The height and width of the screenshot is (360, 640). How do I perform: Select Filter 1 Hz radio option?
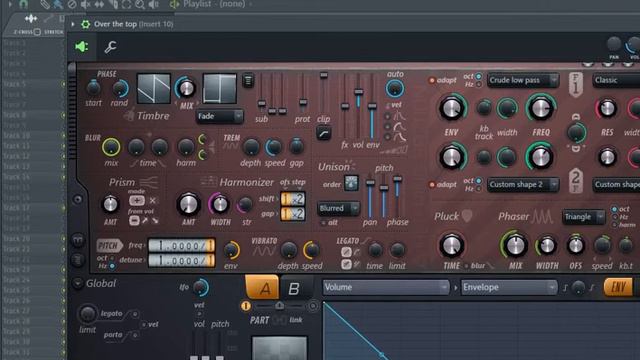(x=478, y=84)
